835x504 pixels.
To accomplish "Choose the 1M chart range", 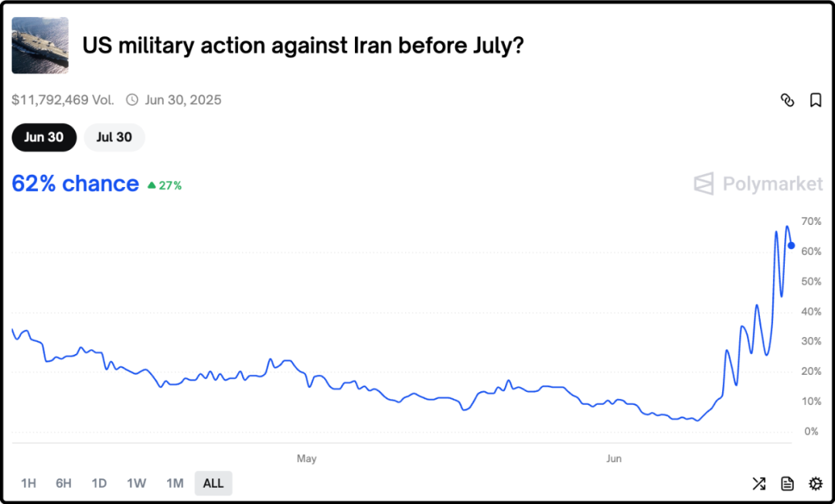I will tap(175, 483).
